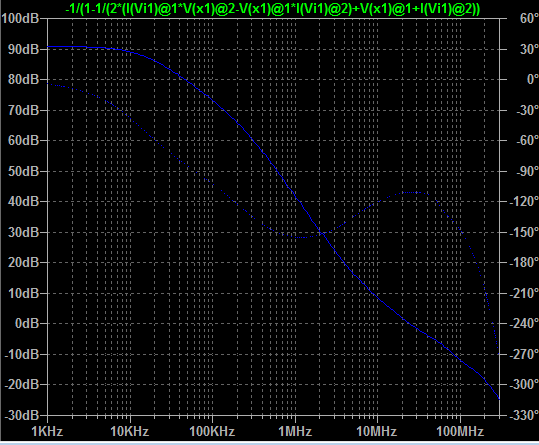Click the -300° phase axis label

[x=524, y=384]
